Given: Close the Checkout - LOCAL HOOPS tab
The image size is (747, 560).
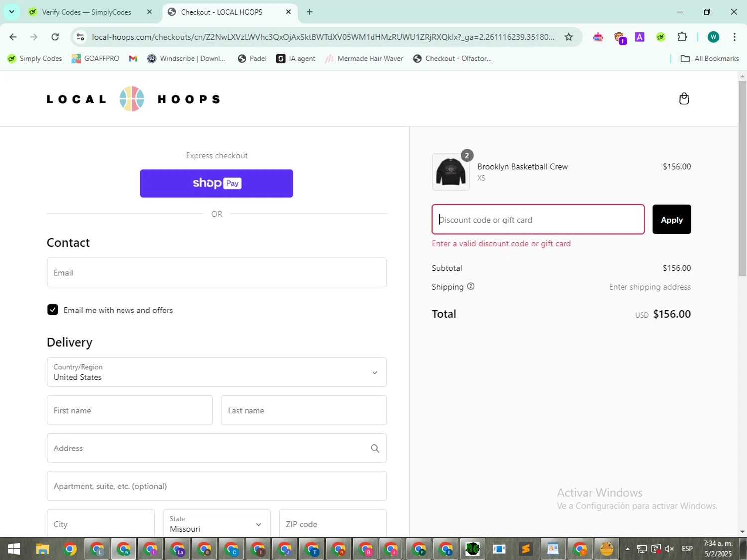Looking at the screenshot, I should [x=288, y=12].
